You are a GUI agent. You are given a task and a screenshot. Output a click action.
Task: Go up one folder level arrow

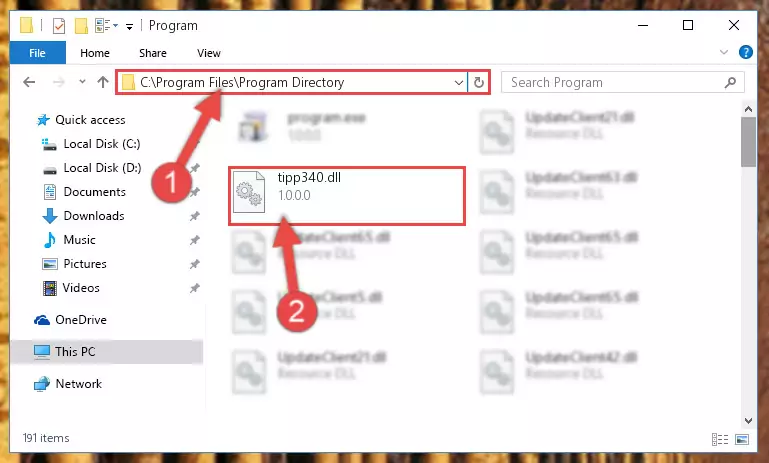coord(103,82)
